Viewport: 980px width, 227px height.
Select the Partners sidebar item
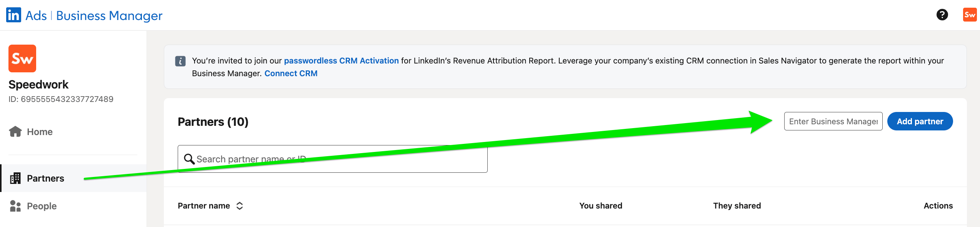(73, 178)
